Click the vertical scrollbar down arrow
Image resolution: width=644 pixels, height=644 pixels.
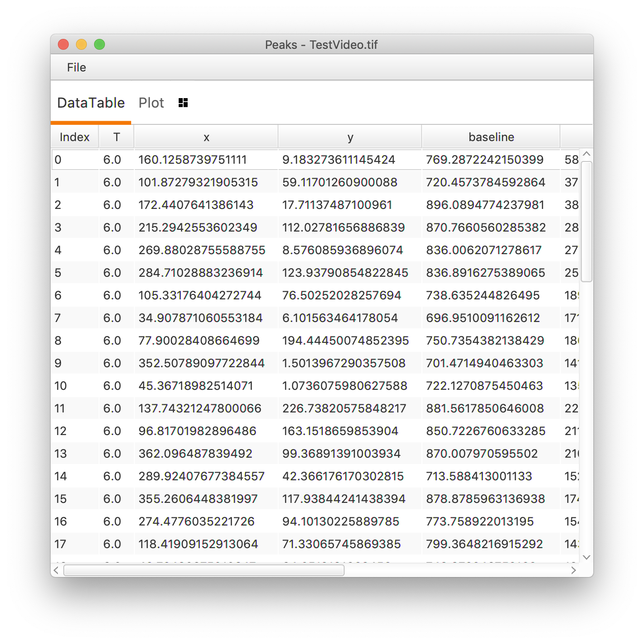[587, 557]
